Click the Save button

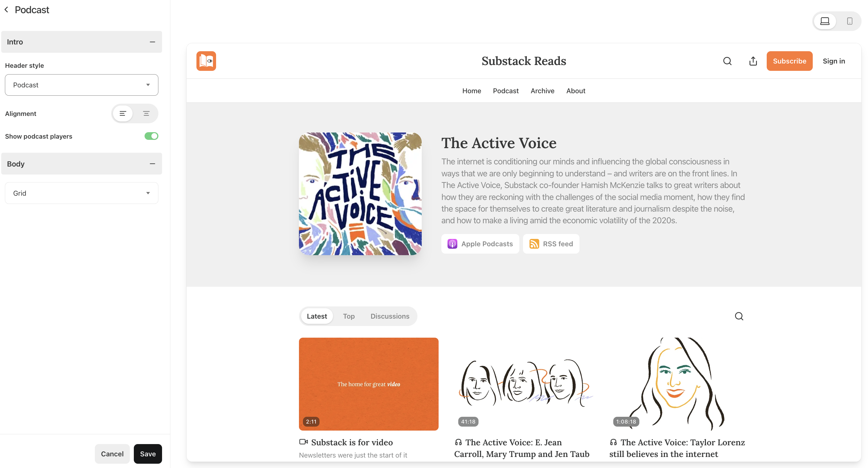click(x=148, y=454)
